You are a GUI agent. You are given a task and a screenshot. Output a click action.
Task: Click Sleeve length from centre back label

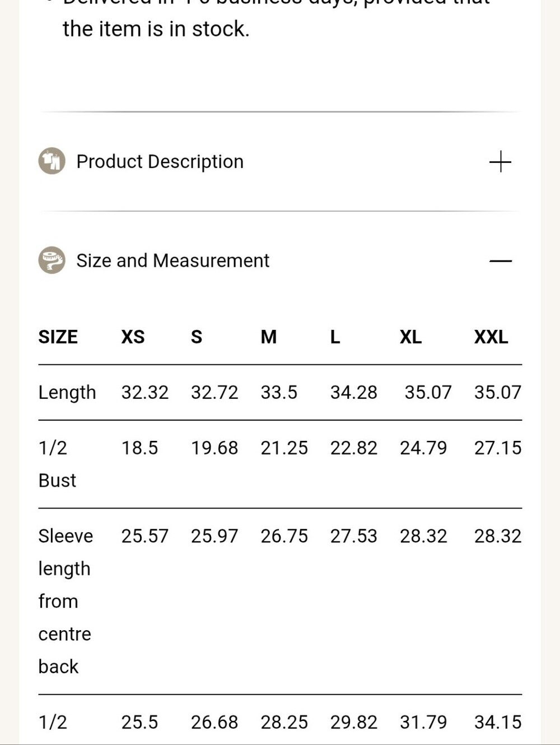click(66, 601)
